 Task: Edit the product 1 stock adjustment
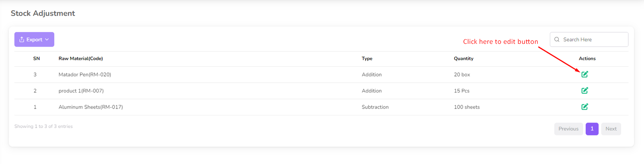(584, 90)
